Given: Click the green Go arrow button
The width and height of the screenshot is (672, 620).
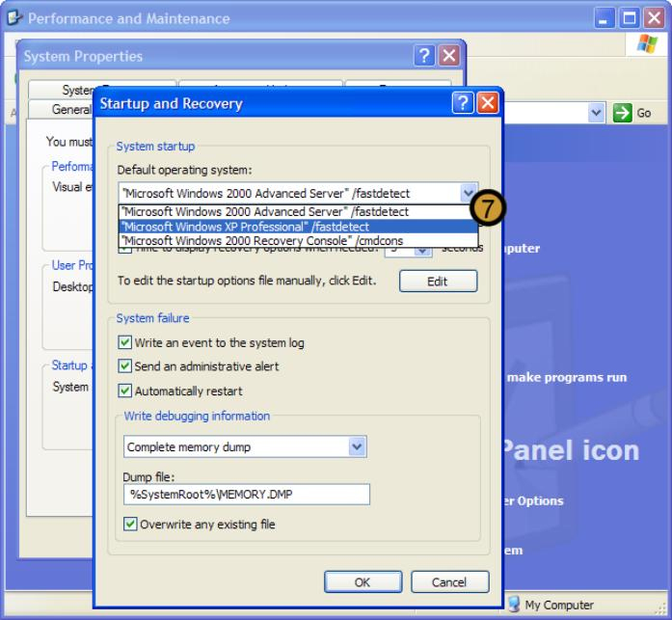Looking at the screenshot, I should [x=622, y=113].
